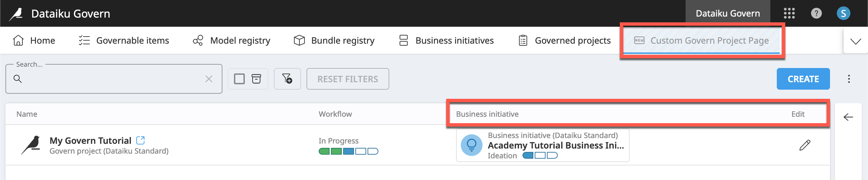Image resolution: width=868 pixels, height=180 pixels.
Task: Click the CREATE button
Action: pyautogui.click(x=803, y=79)
